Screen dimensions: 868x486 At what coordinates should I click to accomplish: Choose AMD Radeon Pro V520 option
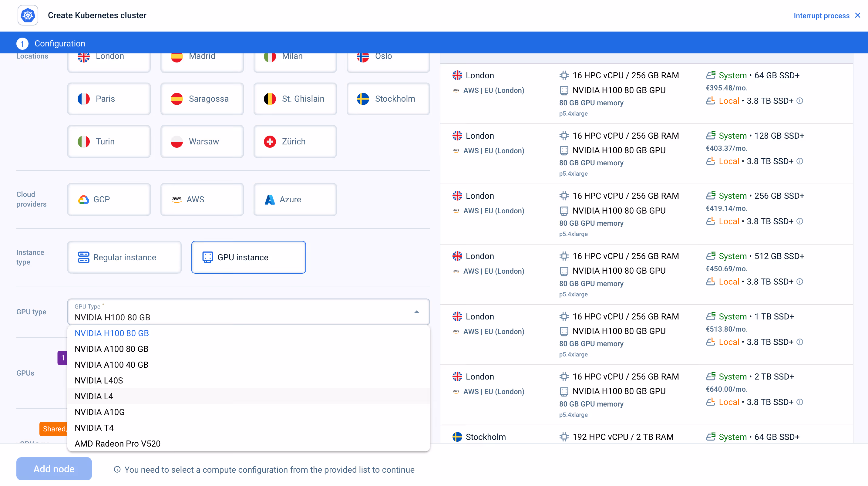coord(248,444)
